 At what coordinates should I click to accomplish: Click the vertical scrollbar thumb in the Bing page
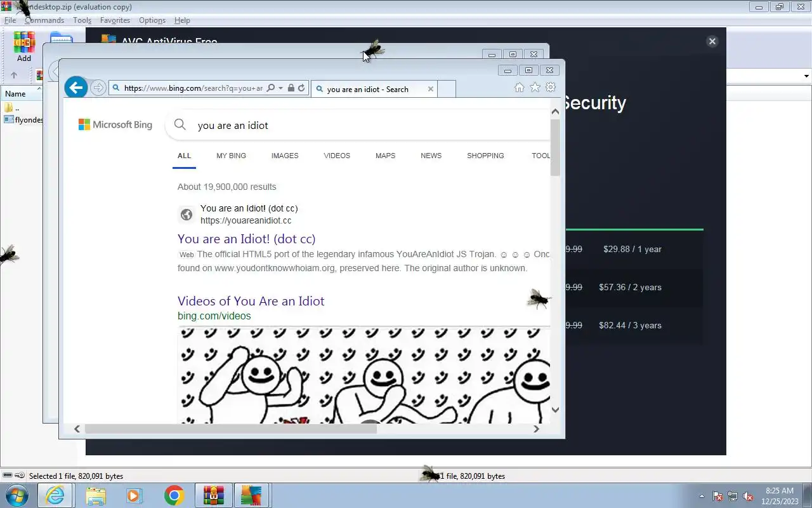tap(555, 147)
